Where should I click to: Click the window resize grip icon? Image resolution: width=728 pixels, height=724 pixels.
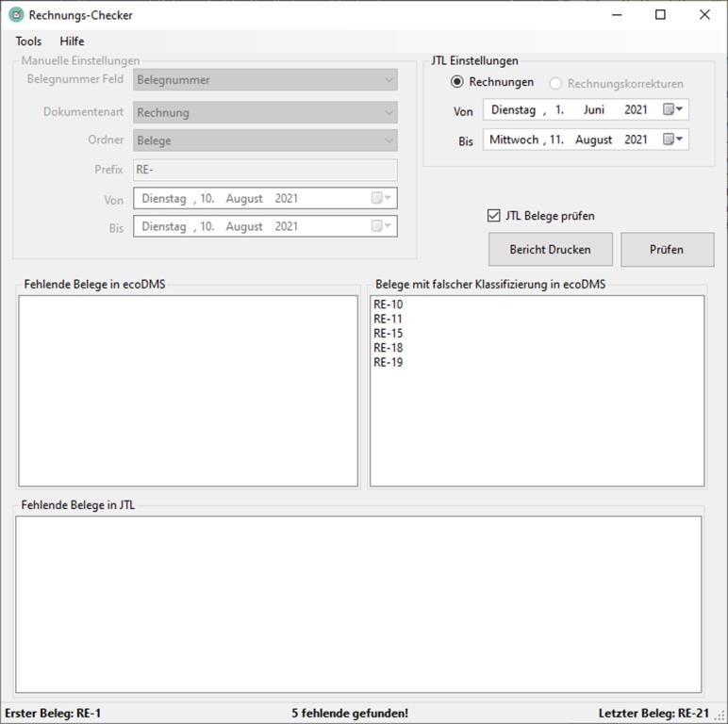[720, 716]
